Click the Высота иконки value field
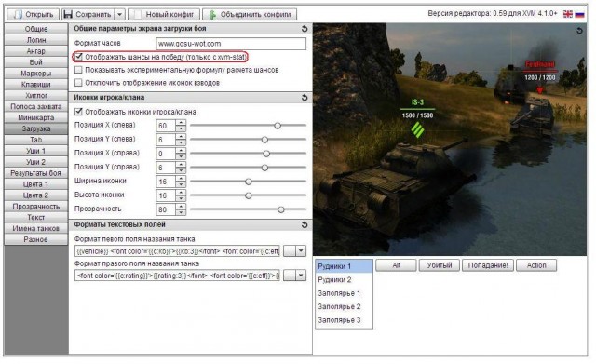 tap(166, 195)
